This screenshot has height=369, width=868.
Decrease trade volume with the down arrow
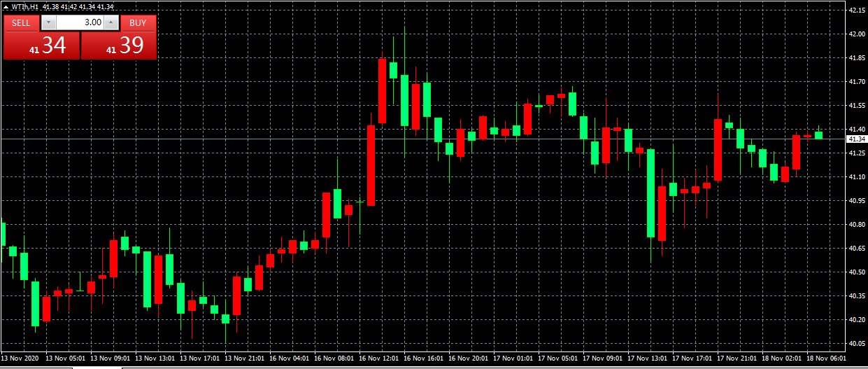click(48, 22)
